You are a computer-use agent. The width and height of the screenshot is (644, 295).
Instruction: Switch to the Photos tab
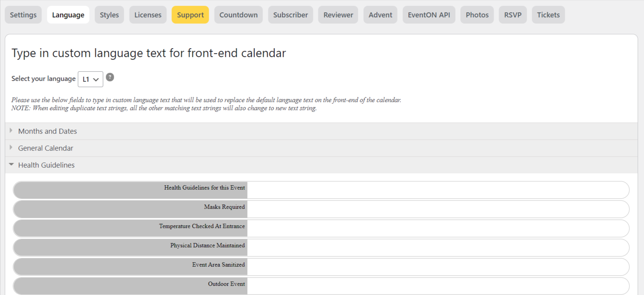click(x=477, y=15)
